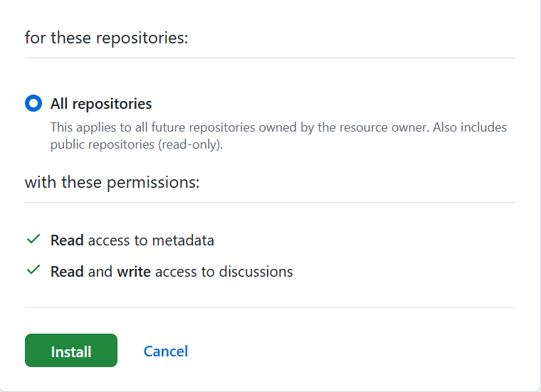
Task: Click the 'for these repositories:' heading
Action: click(106, 38)
